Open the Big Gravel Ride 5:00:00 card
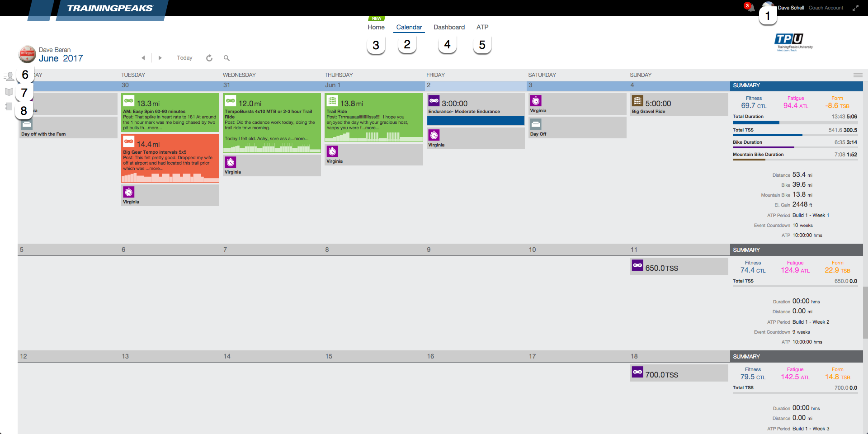868x434 pixels. pyautogui.click(x=679, y=104)
